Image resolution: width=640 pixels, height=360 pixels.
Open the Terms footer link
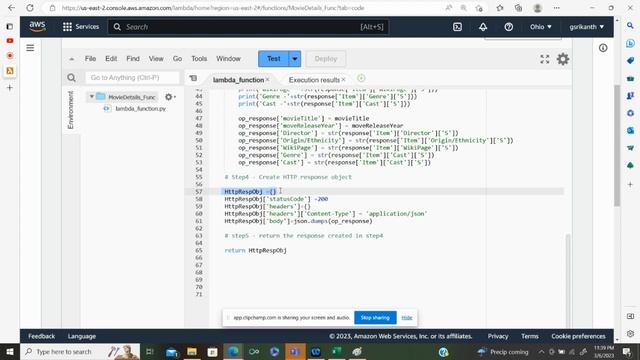[x=529, y=336]
